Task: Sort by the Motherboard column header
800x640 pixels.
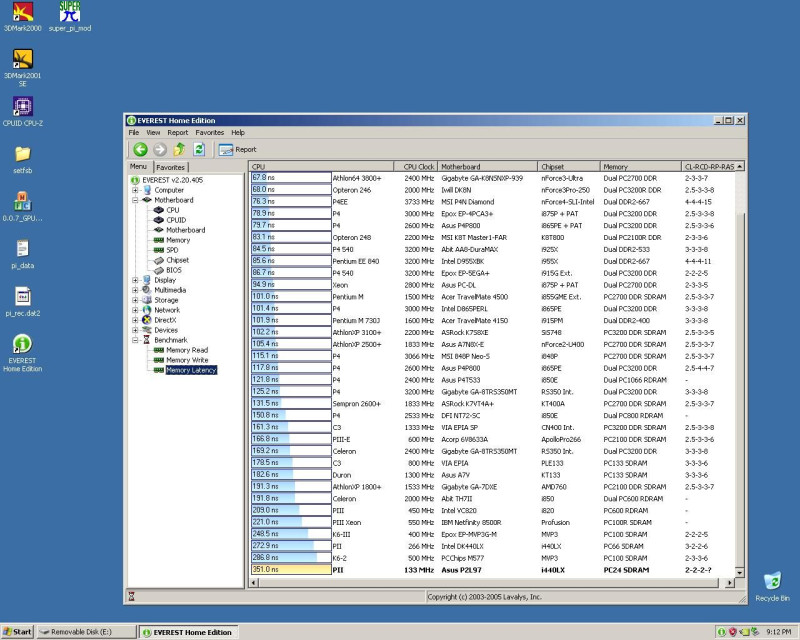Action: pos(487,166)
